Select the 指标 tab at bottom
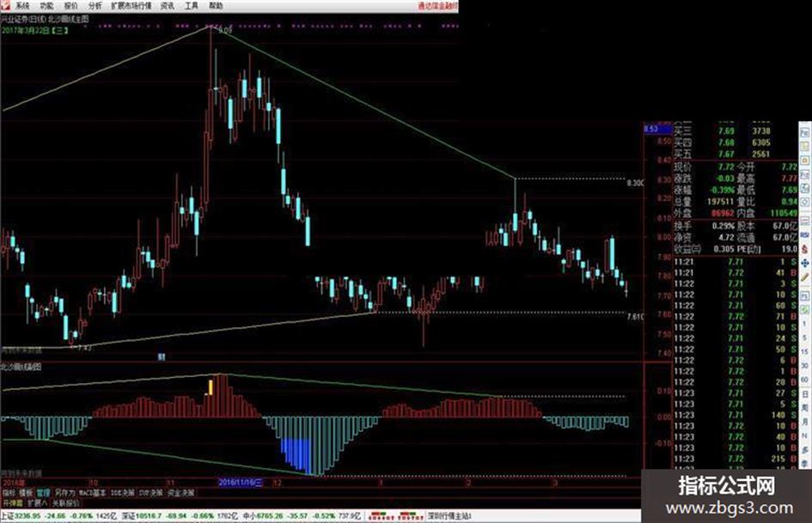Image resolution: width=812 pixels, height=523 pixels. click(9, 493)
